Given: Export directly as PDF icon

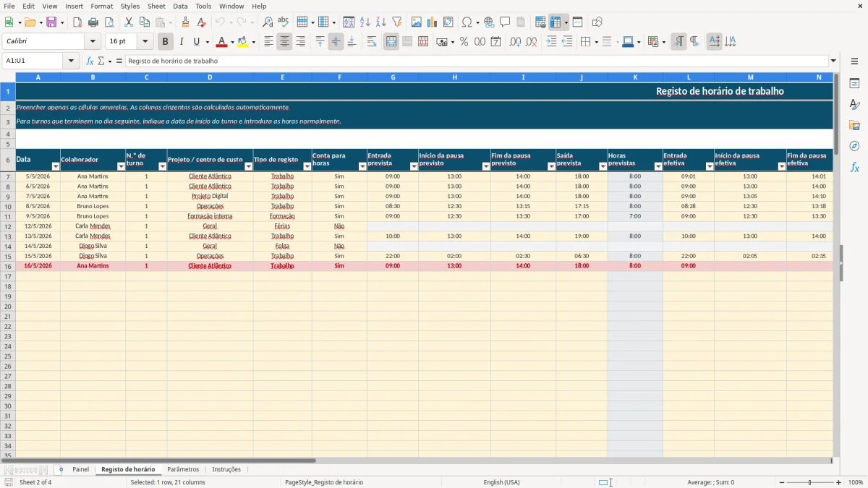Looking at the screenshot, I should point(77,22).
